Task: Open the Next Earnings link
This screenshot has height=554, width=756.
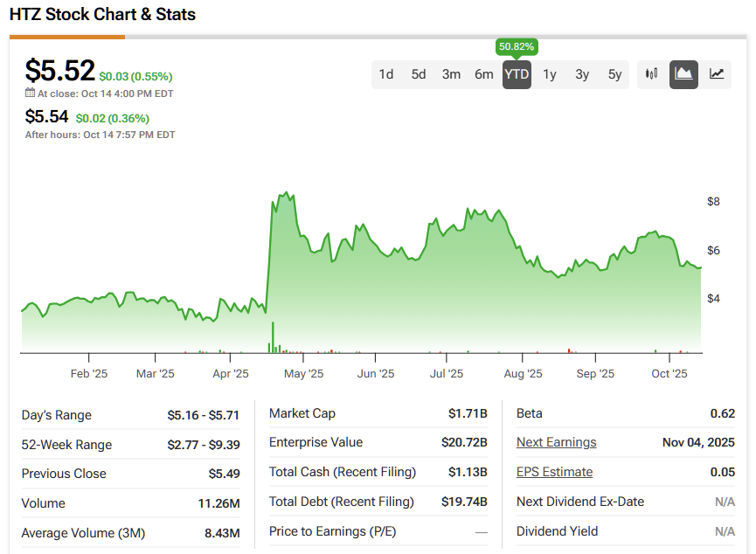Action: click(556, 442)
